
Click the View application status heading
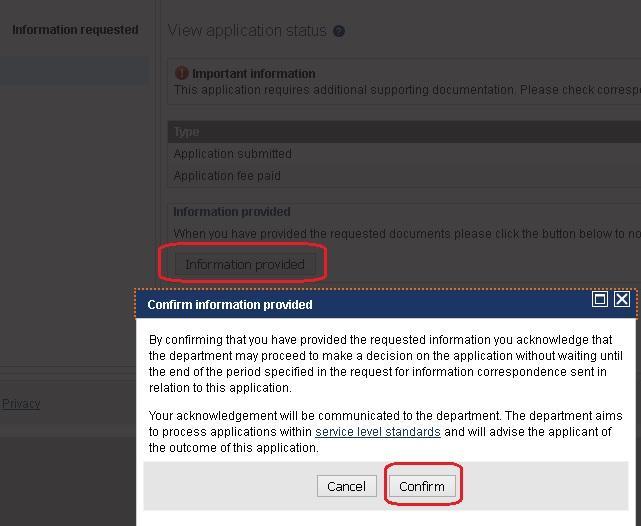coord(247,31)
